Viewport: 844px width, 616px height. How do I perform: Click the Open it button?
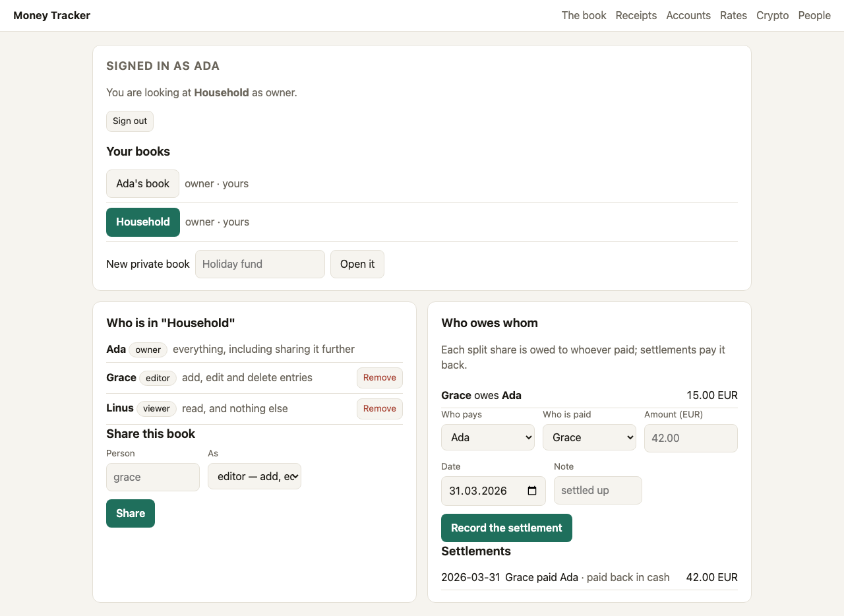pyautogui.click(x=357, y=264)
